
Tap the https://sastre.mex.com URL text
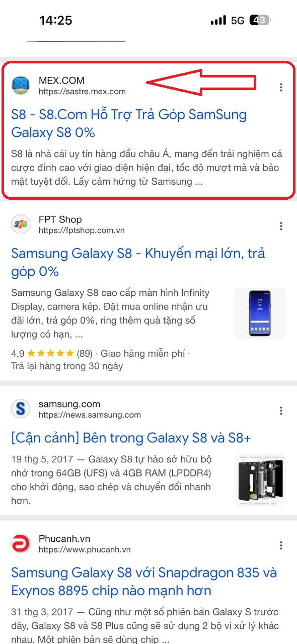pyautogui.click(x=82, y=92)
